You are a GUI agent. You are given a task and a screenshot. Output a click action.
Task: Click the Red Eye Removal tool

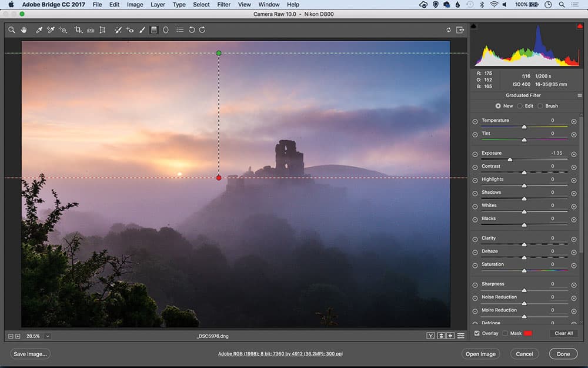pyautogui.click(x=130, y=29)
